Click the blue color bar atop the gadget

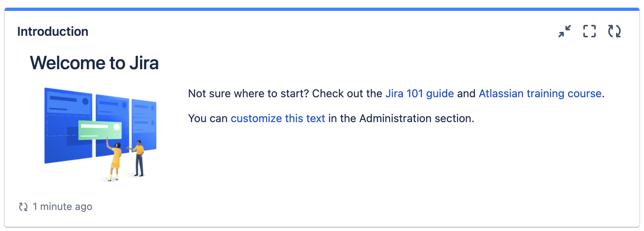tap(322, 9)
